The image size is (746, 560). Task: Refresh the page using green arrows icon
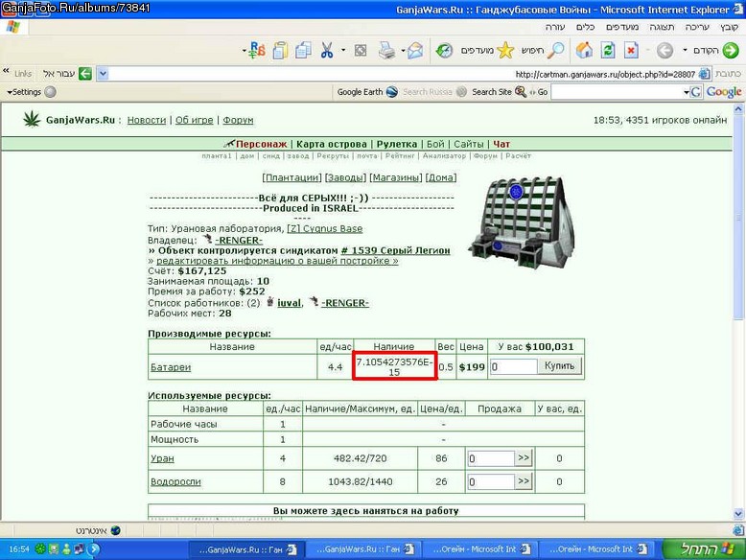pyautogui.click(x=608, y=51)
